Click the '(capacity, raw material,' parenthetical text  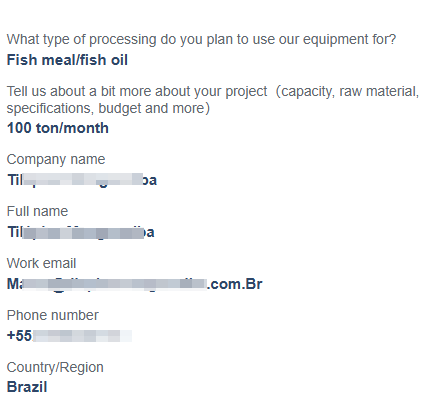pos(347,92)
